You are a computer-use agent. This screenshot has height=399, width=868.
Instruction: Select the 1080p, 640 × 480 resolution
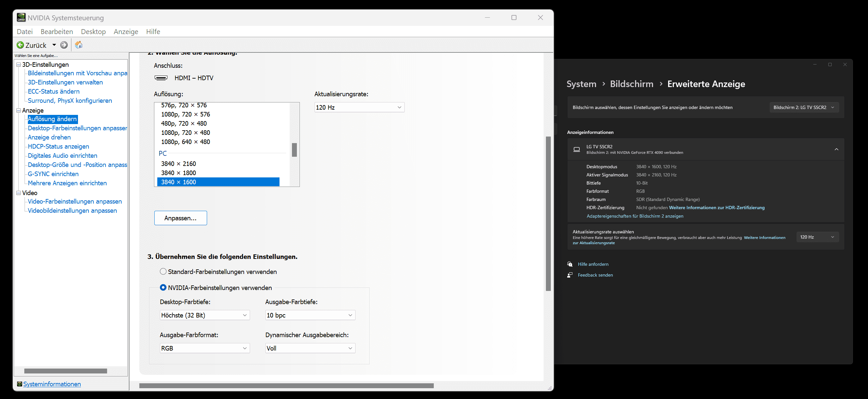tap(186, 142)
